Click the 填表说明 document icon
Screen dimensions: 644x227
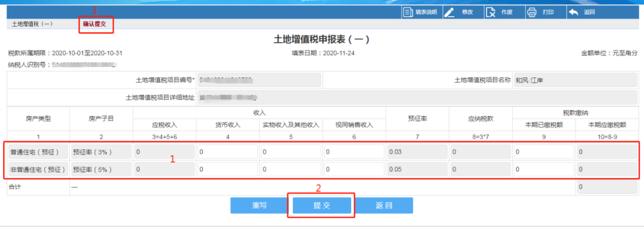408,13
